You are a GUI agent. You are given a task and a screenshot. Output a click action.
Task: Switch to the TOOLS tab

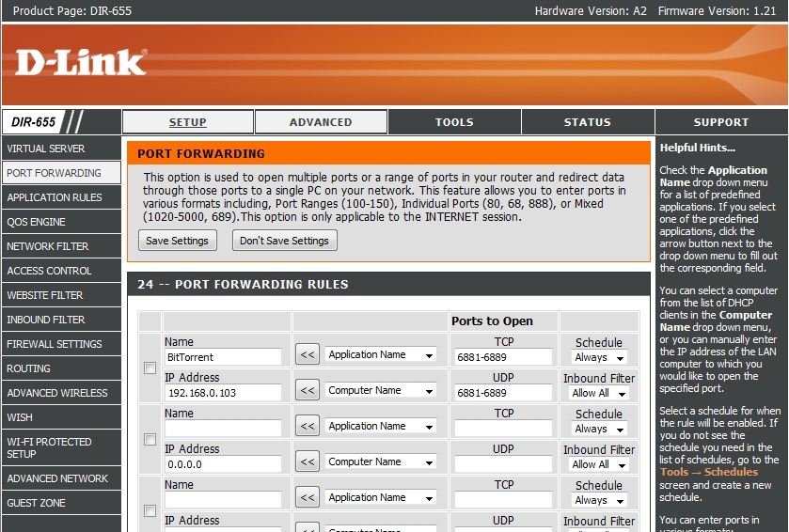point(454,122)
